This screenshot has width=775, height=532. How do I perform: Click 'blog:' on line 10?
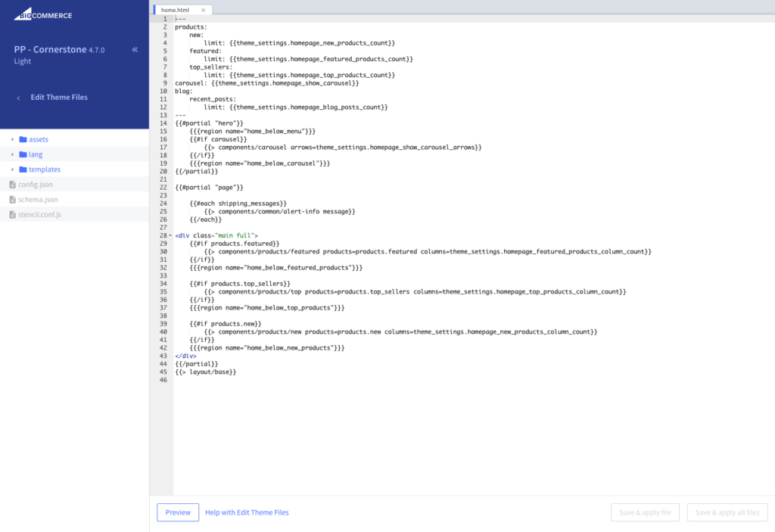(184, 91)
